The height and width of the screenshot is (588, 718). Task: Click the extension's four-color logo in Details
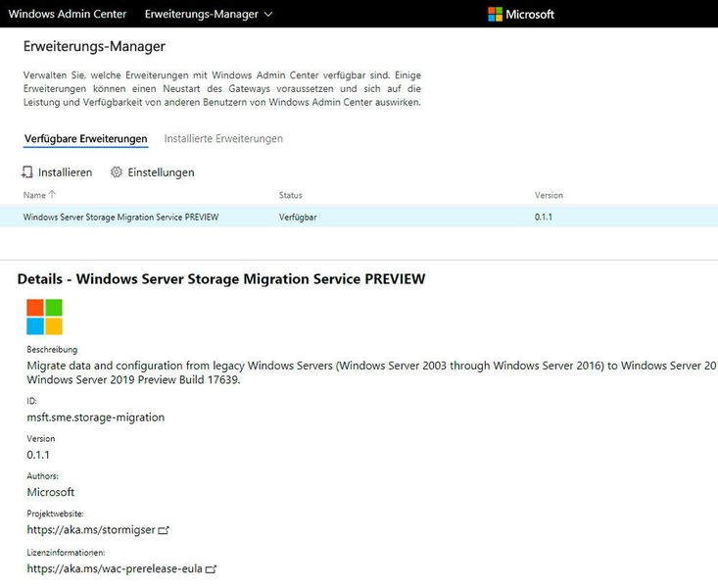44,317
